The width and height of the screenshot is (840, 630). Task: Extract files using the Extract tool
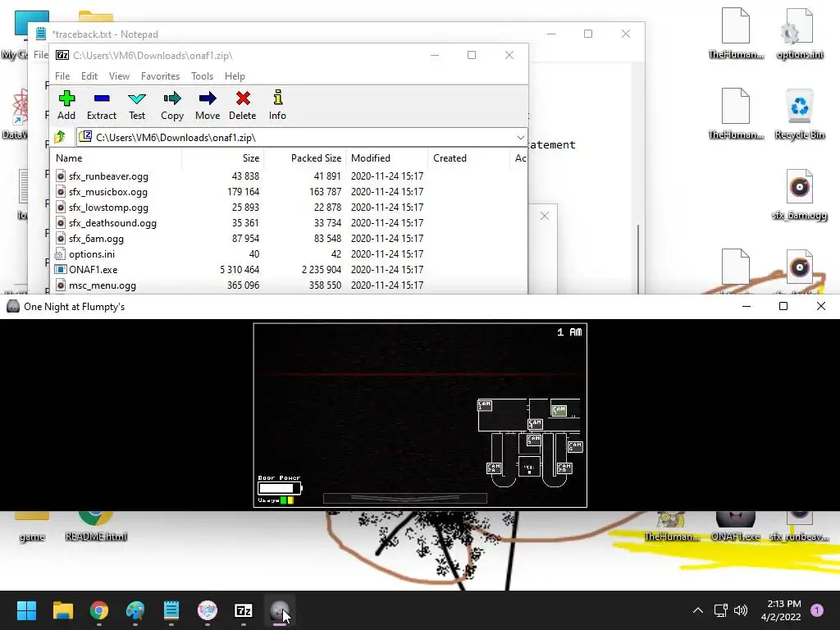pyautogui.click(x=101, y=105)
